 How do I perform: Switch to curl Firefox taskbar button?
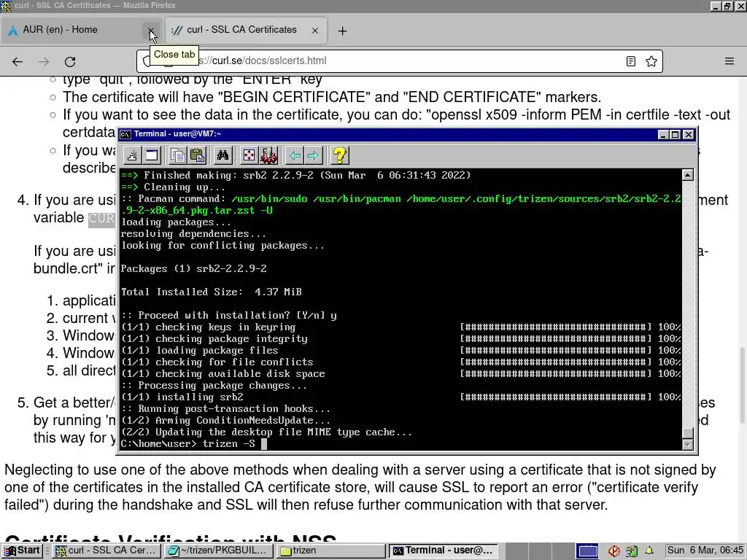(107, 551)
